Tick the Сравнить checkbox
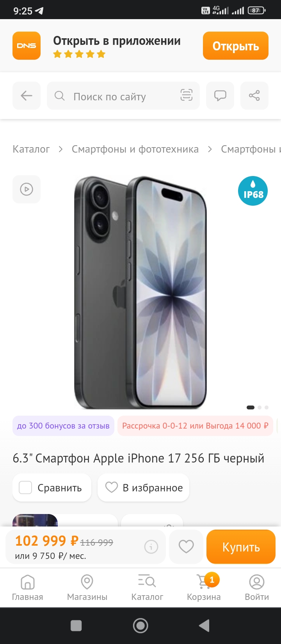 [25, 487]
